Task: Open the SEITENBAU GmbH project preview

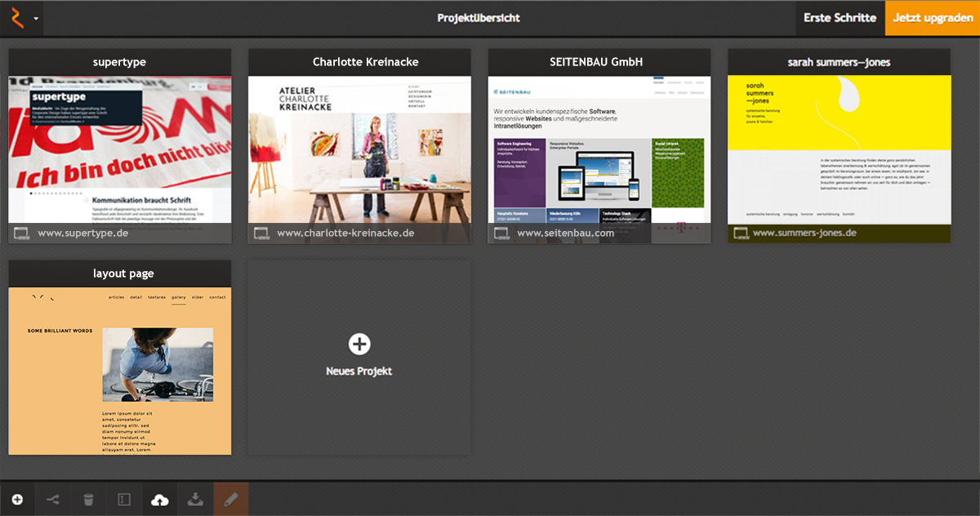Action: pos(599,149)
